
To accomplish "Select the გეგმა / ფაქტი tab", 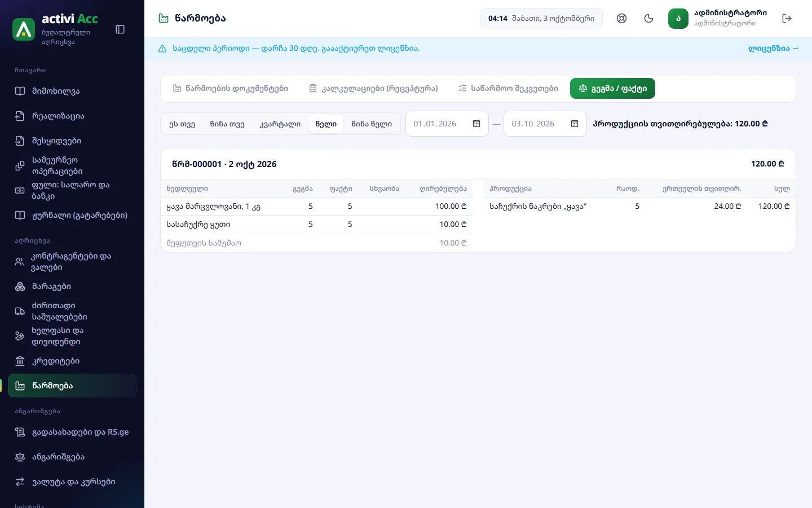I will 612,88.
